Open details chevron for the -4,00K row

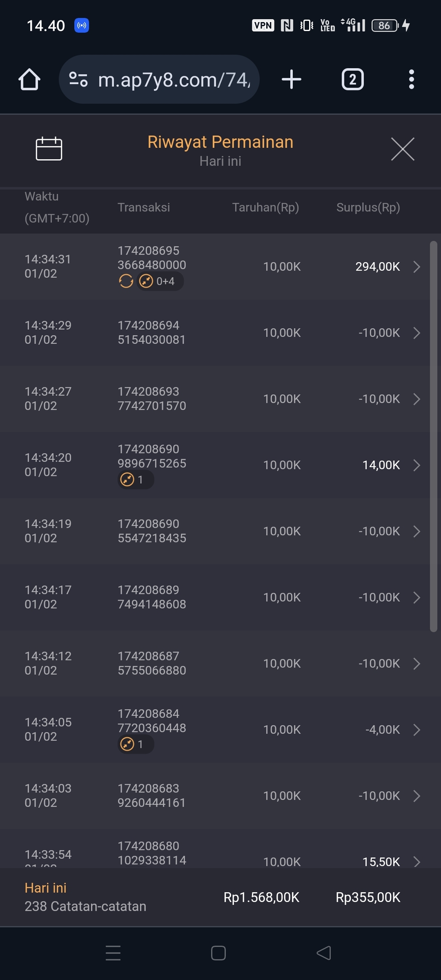(x=416, y=730)
